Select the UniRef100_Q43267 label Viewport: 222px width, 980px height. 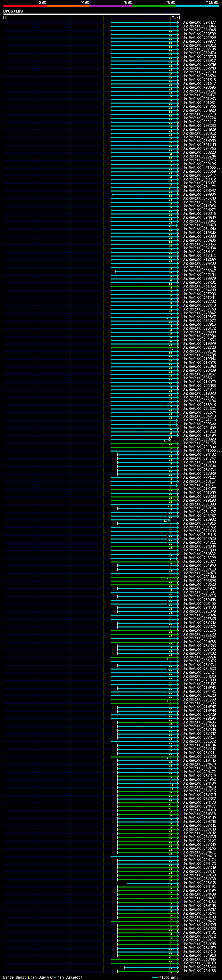(x=199, y=516)
